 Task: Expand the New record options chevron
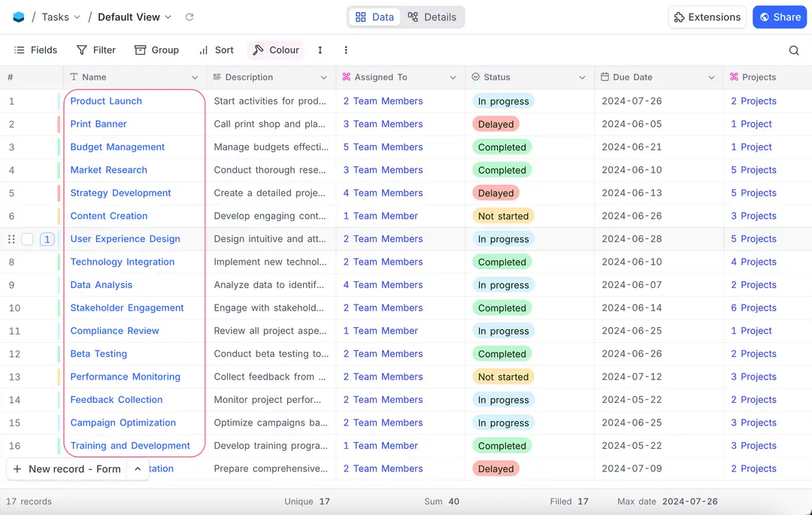138,469
